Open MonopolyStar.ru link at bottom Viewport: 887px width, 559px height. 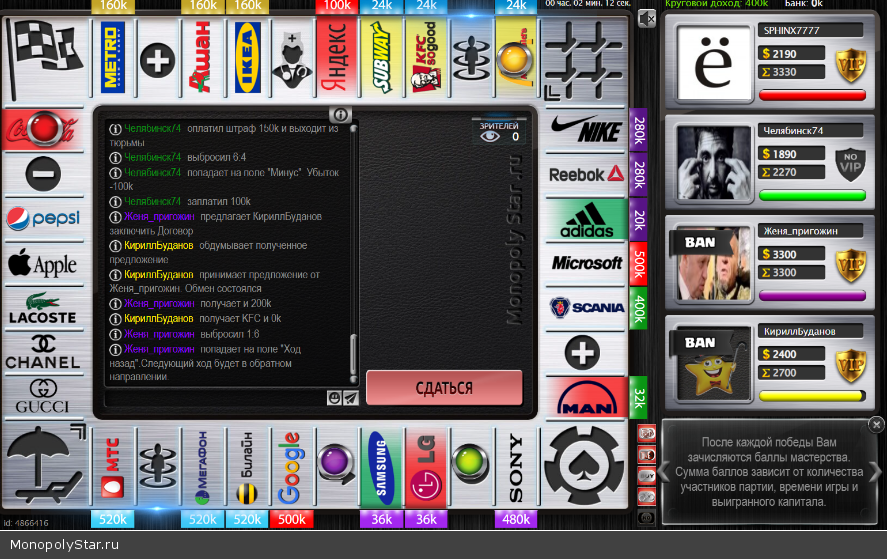(x=64, y=545)
